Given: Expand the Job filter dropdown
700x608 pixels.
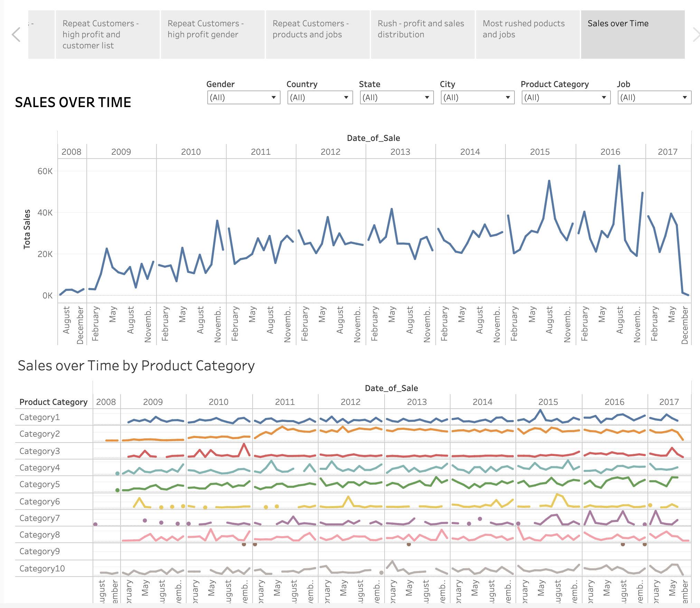Looking at the screenshot, I should tap(654, 97).
